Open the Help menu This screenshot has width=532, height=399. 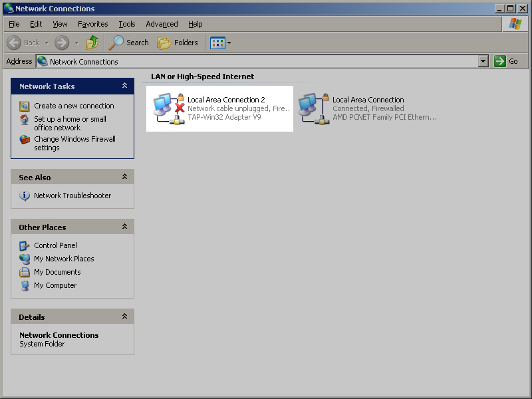point(195,24)
